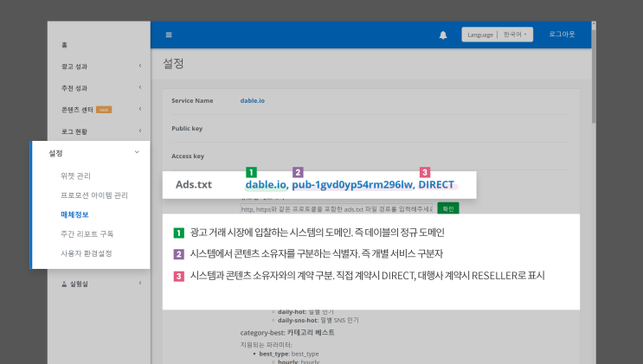Open the Language 한국어 dropdown
This screenshot has height=364, width=643.
click(497, 35)
